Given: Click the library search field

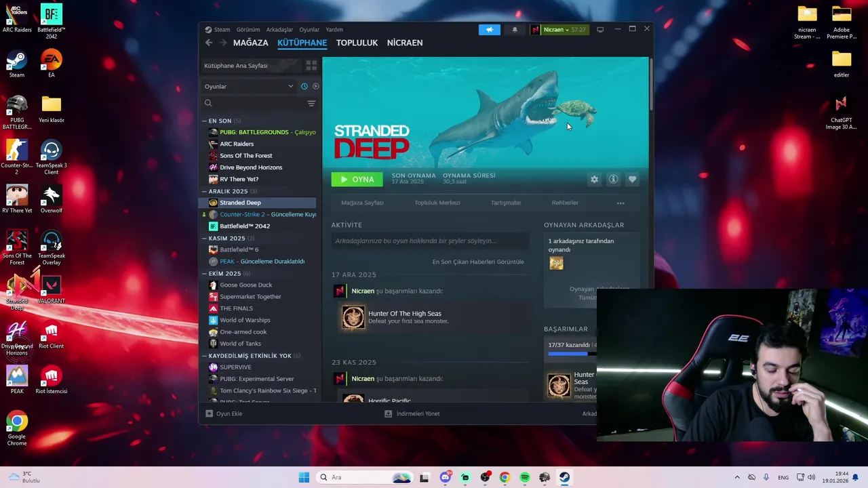Looking at the screenshot, I should [254, 104].
